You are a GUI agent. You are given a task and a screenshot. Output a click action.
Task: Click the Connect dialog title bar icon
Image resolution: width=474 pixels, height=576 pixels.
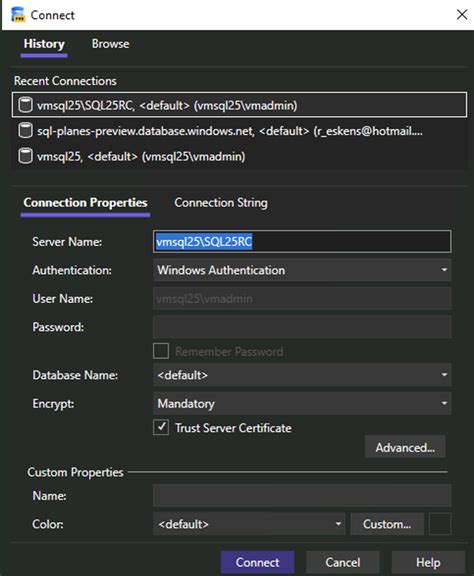tap(18, 15)
